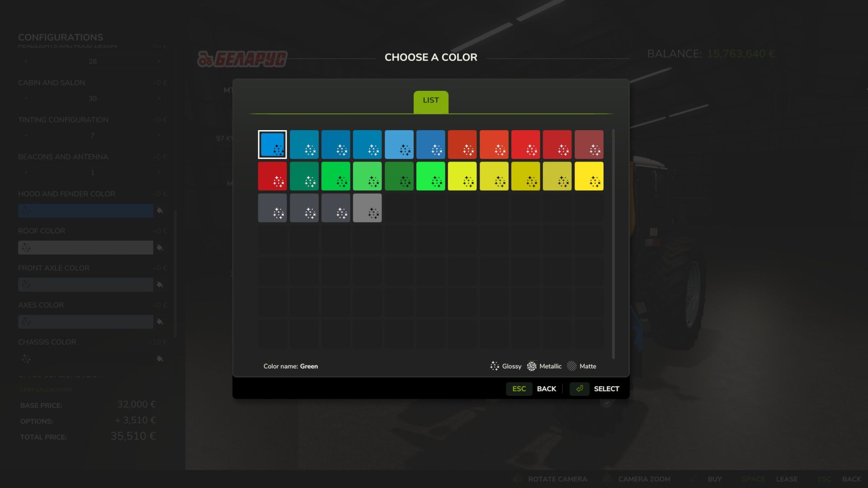The width and height of the screenshot is (868, 488).
Task: Choose the light gray swatch in third row
Action: (x=368, y=208)
